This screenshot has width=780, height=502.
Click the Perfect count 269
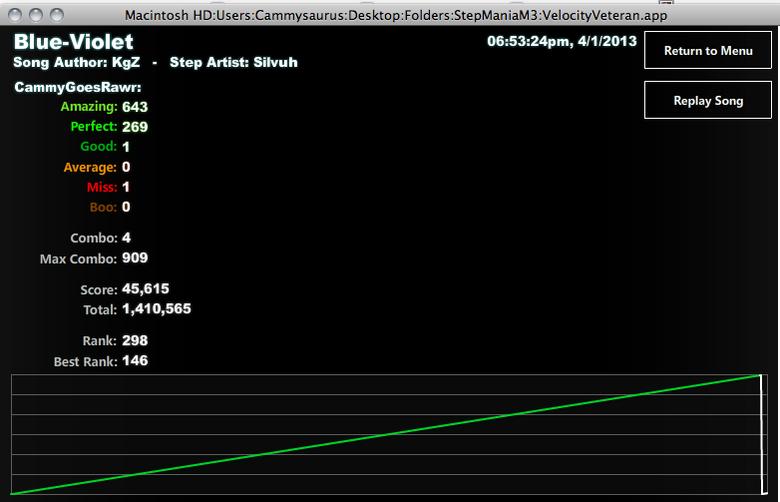pyautogui.click(x=135, y=127)
